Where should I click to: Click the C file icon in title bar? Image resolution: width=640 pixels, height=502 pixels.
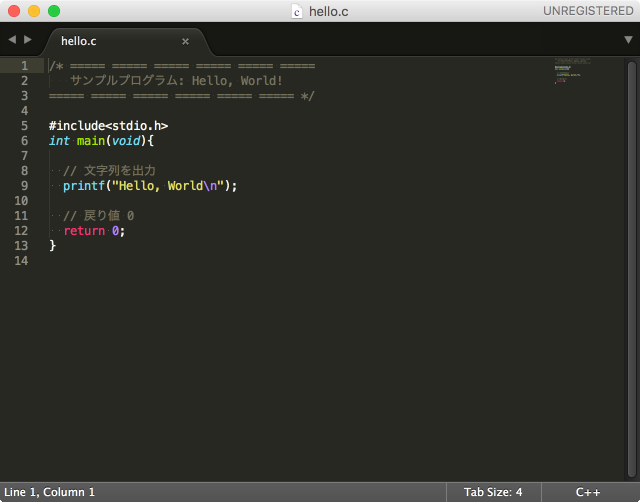click(x=297, y=11)
